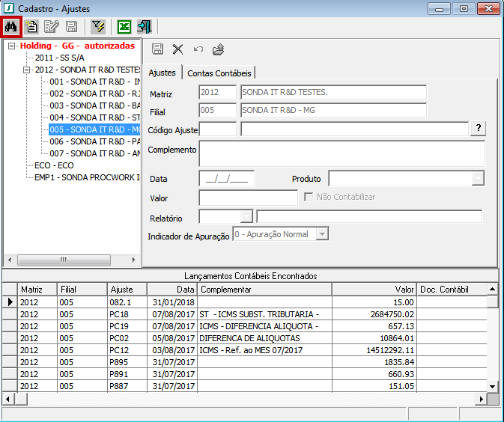
Task: Click the Complemento text field
Action: [x=341, y=153]
